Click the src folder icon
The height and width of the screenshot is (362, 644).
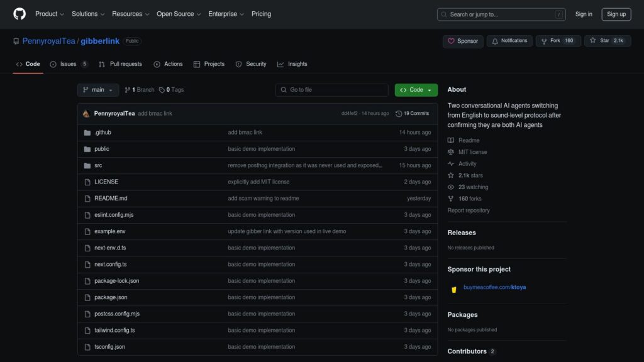[87, 165]
